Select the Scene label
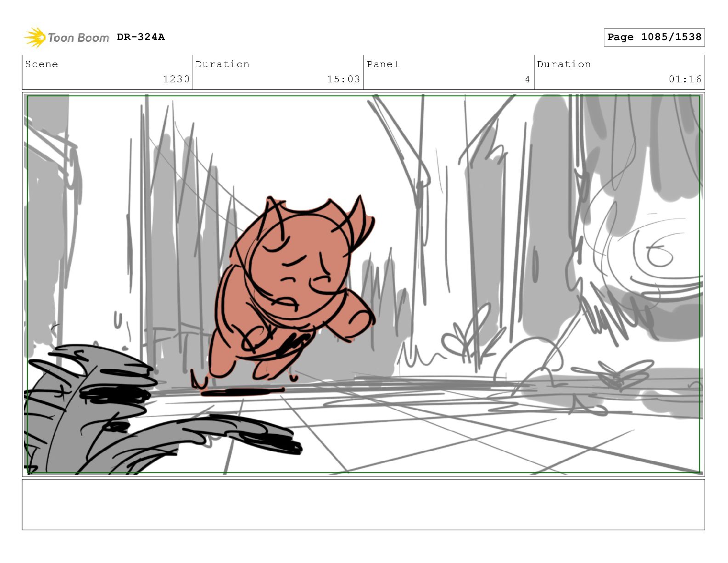This screenshot has height=563, width=728. 41,64
